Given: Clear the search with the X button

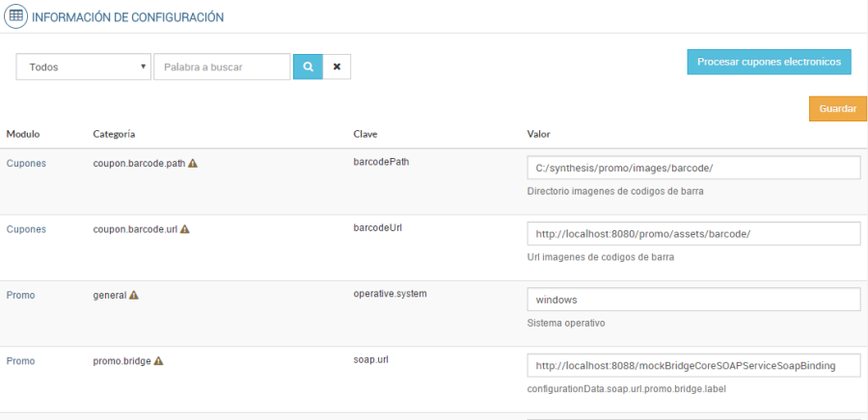Looking at the screenshot, I should pyautogui.click(x=337, y=66).
